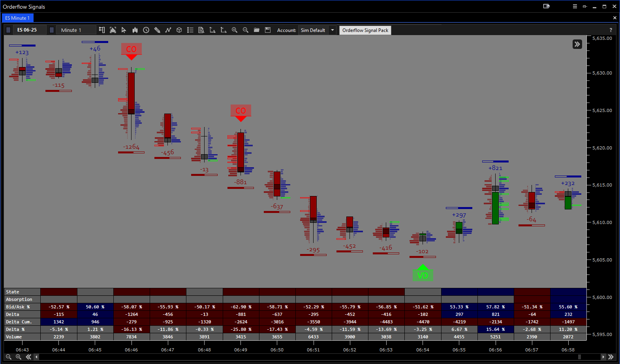Click the CO signal above 06:49 candle
Image resolution: width=620 pixels, height=364 pixels.
pyautogui.click(x=240, y=113)
